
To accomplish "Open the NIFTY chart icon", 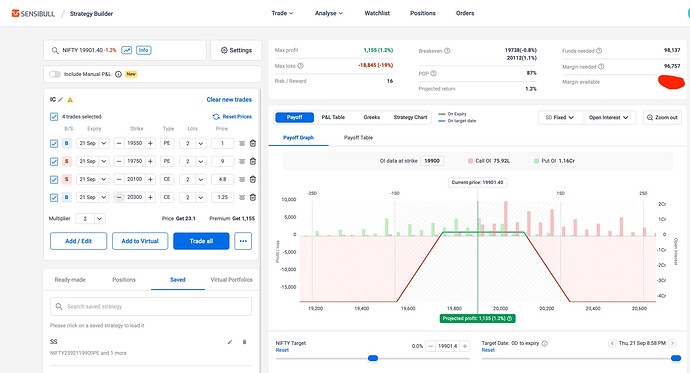I will pyautogui.click(x=127, y=50).
